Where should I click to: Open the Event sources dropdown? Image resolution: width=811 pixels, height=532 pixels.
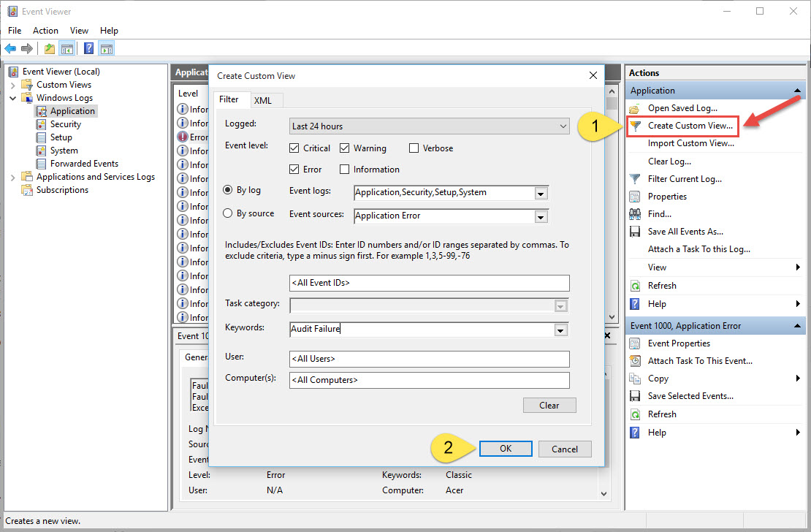coord(541,216)
